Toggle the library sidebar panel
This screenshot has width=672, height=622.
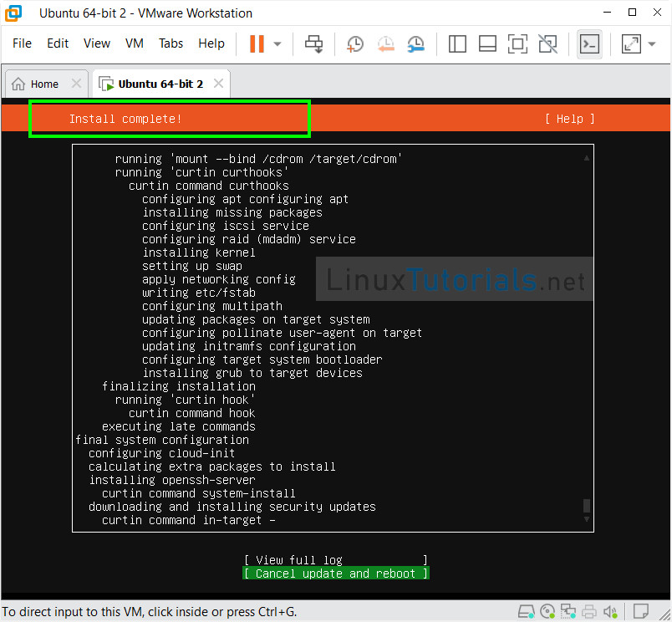[x=457, y=43]
